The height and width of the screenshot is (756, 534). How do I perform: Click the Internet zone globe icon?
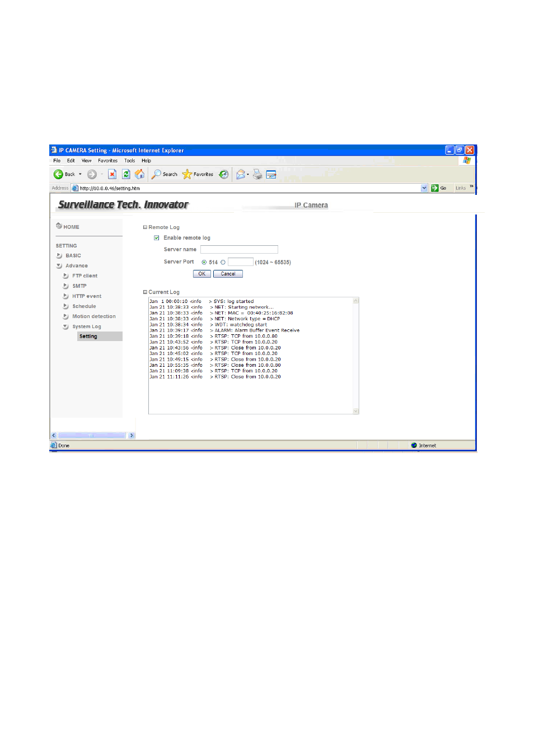pyautogui.click(x=414, y=445)
